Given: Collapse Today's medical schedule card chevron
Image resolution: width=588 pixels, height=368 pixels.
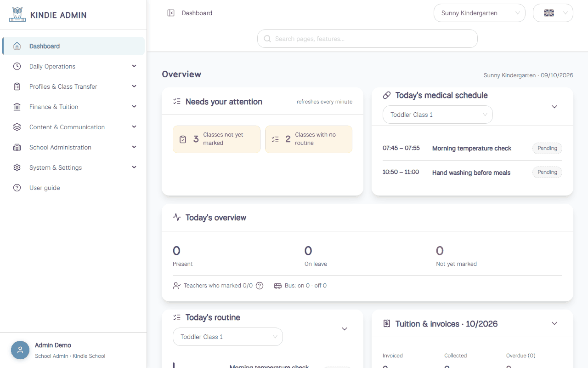Looking at the screenshot, I should [x=554, y=107].
